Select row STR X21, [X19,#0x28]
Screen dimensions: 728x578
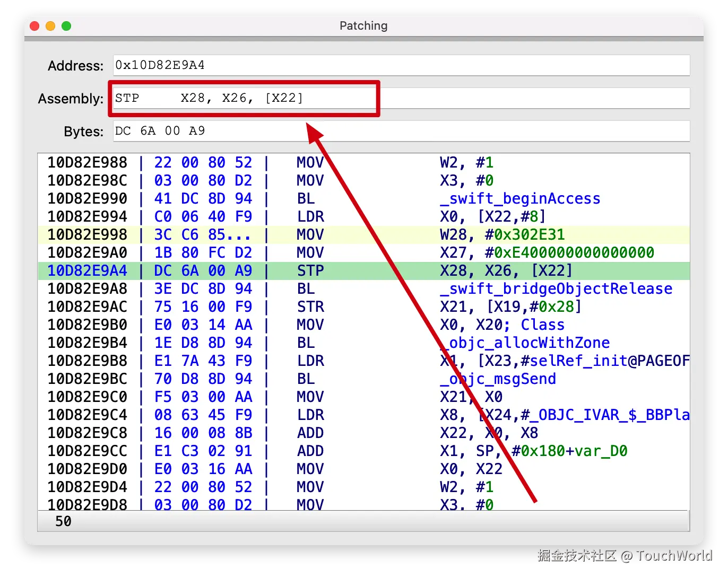pyautogui.click(x=363, y=306)
